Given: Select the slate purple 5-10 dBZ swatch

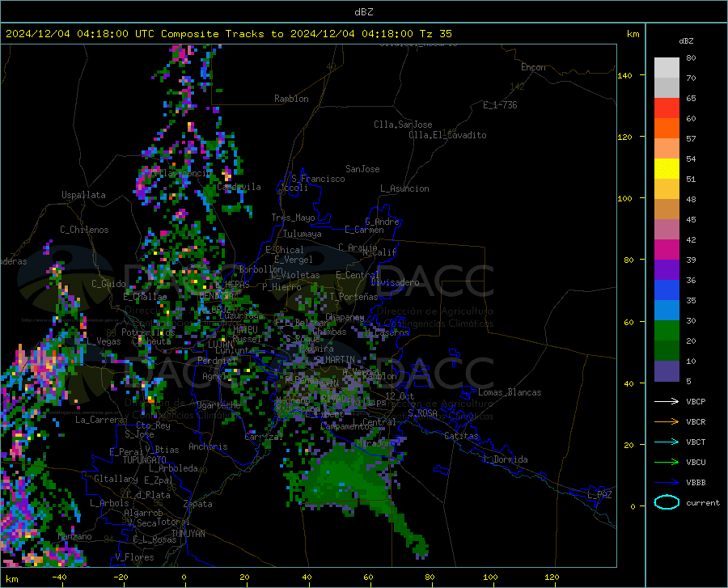Looking at the screenshot, I should (x=667, y=371).
